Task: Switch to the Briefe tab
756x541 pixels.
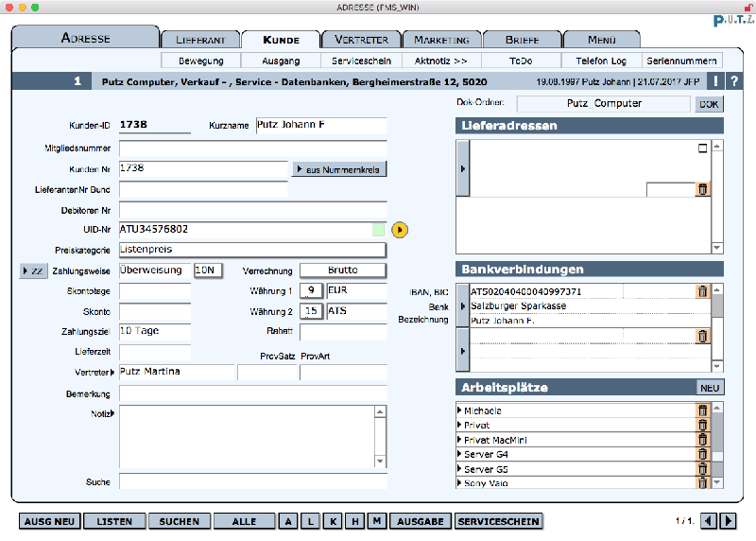Action: tap(522, 40)
